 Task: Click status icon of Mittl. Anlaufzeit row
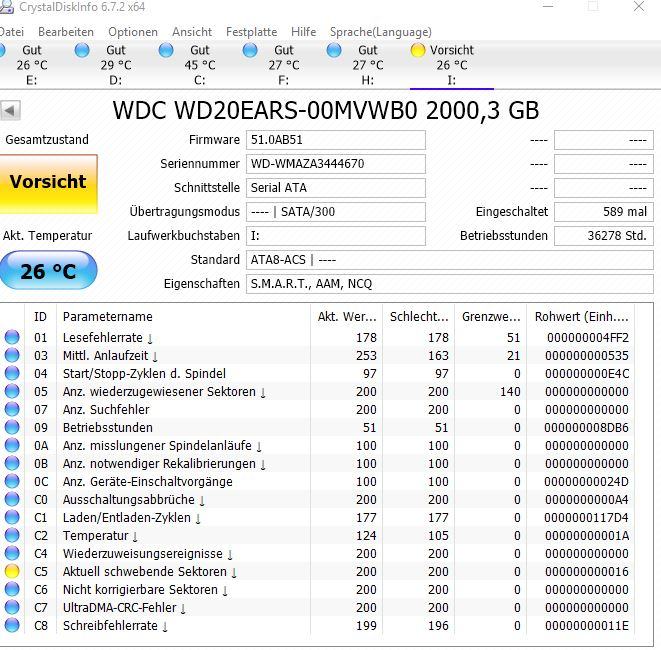coord(12,355)
